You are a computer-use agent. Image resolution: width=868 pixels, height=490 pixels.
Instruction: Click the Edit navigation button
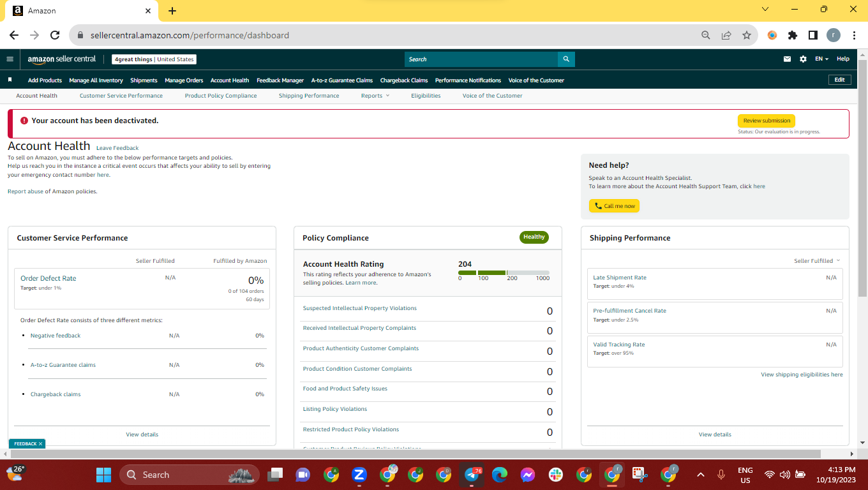coord(839,80)
